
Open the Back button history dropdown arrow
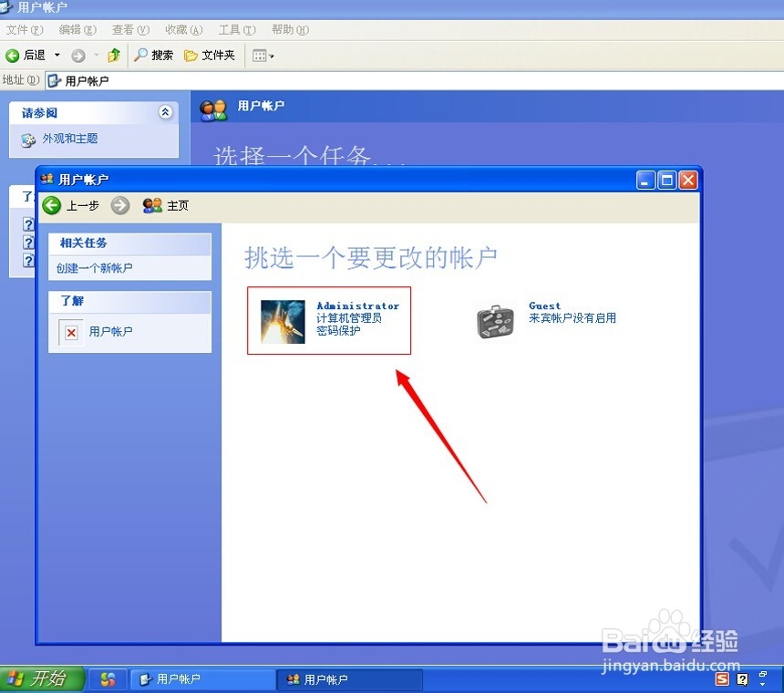[57, 55]
